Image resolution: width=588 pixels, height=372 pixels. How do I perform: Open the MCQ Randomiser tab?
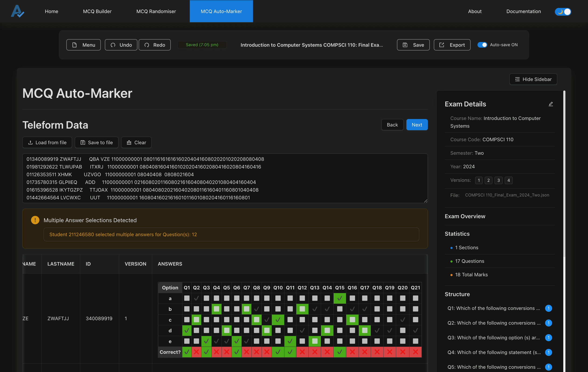click(x=156, y=11)
